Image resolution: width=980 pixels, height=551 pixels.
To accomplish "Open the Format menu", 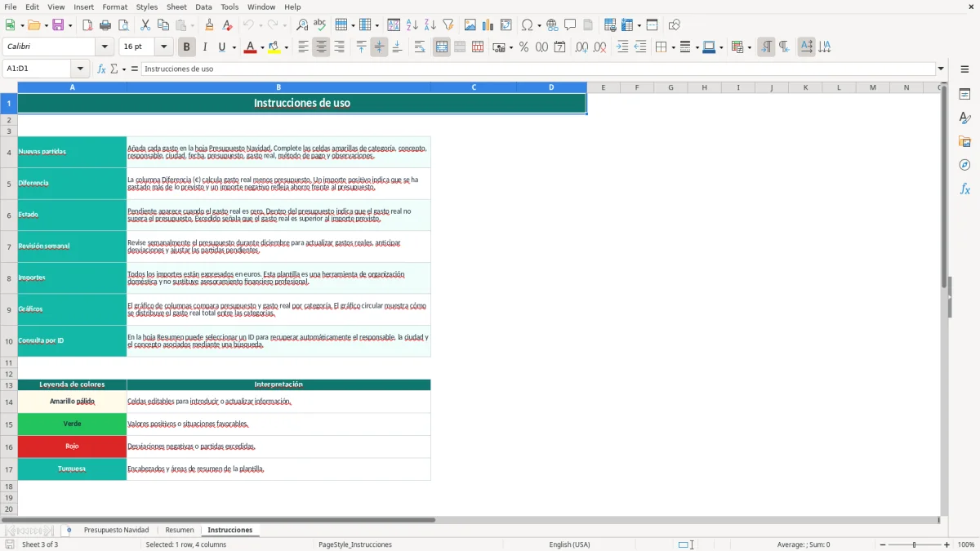I will click(115, 7).
